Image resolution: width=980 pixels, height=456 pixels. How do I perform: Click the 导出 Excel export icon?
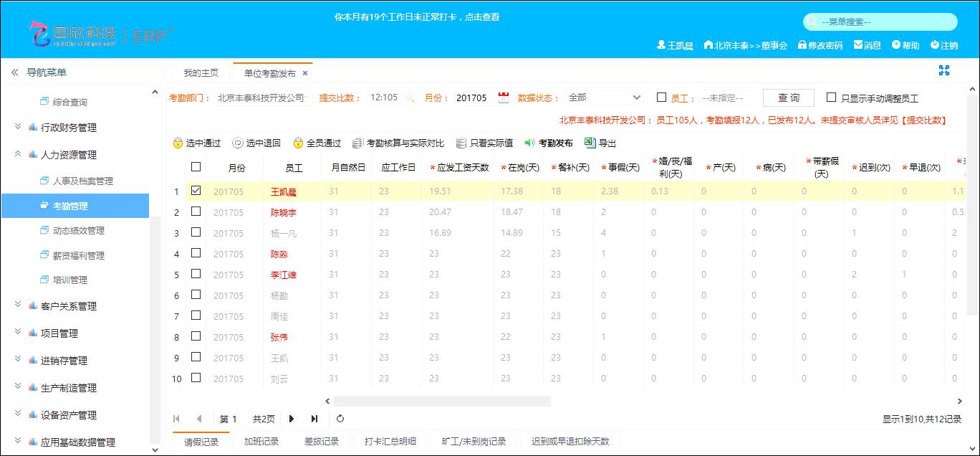(590, 143)
